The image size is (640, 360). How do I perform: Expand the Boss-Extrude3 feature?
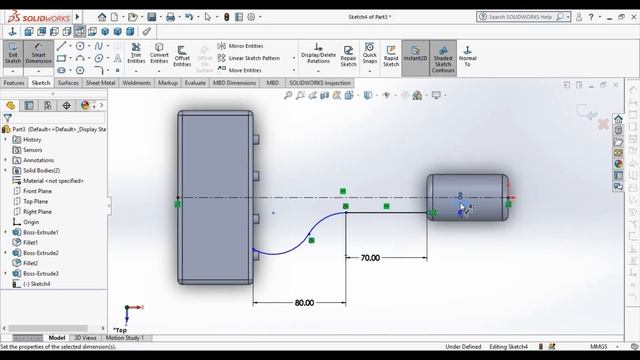[x=6, y=273]
